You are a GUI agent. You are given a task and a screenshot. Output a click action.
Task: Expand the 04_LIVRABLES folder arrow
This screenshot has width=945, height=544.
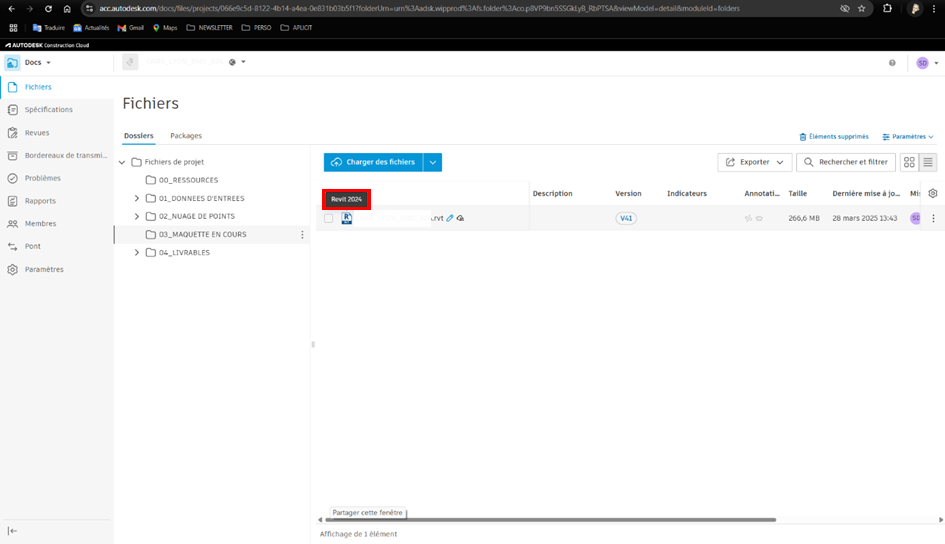(x=137, y=253)
